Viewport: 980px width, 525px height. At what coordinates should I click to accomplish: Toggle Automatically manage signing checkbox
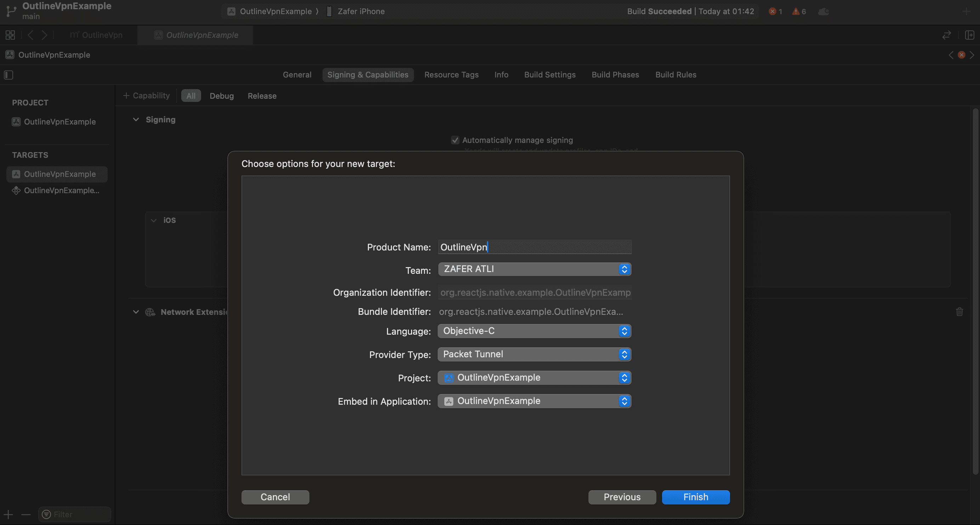tap(455, 140)
